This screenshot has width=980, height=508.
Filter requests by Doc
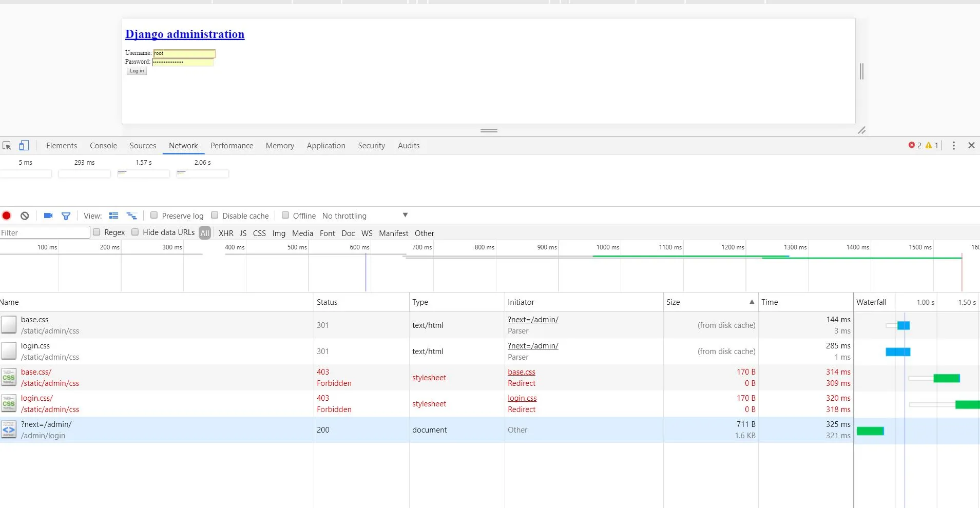(348, 233)
